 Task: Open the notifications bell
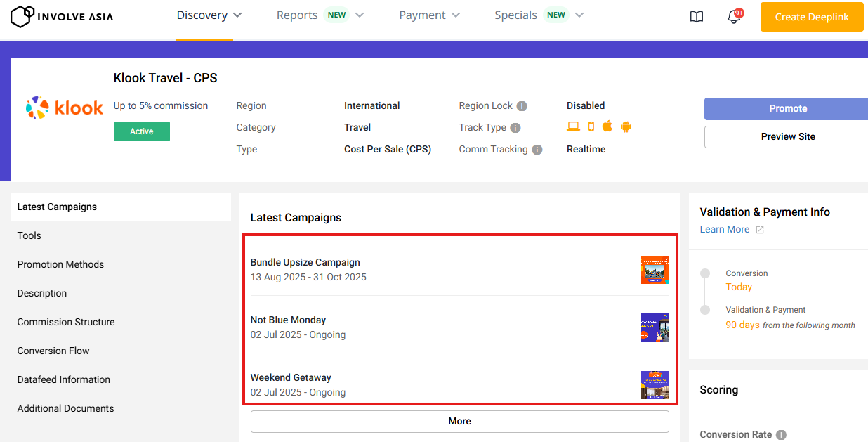pos(735,16)
